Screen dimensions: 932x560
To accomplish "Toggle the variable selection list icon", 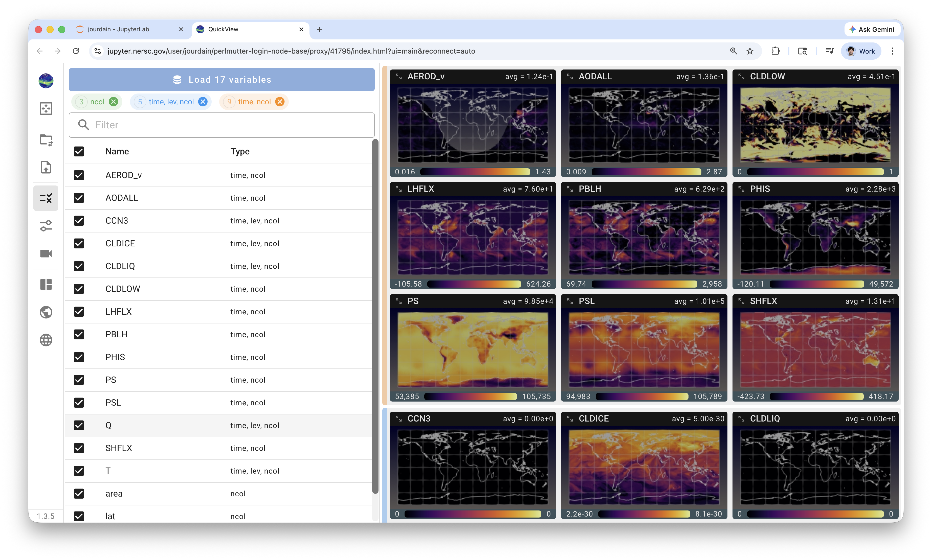I will pos(46,198).
